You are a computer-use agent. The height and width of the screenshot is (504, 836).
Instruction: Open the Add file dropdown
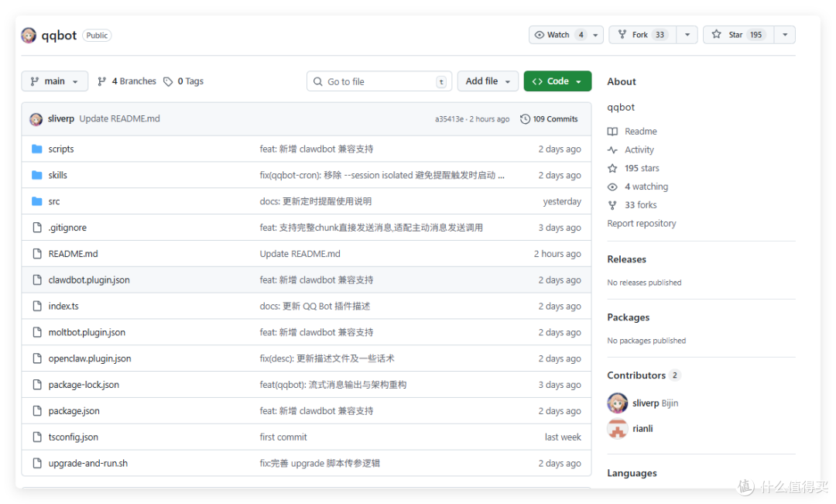(488, 81)
